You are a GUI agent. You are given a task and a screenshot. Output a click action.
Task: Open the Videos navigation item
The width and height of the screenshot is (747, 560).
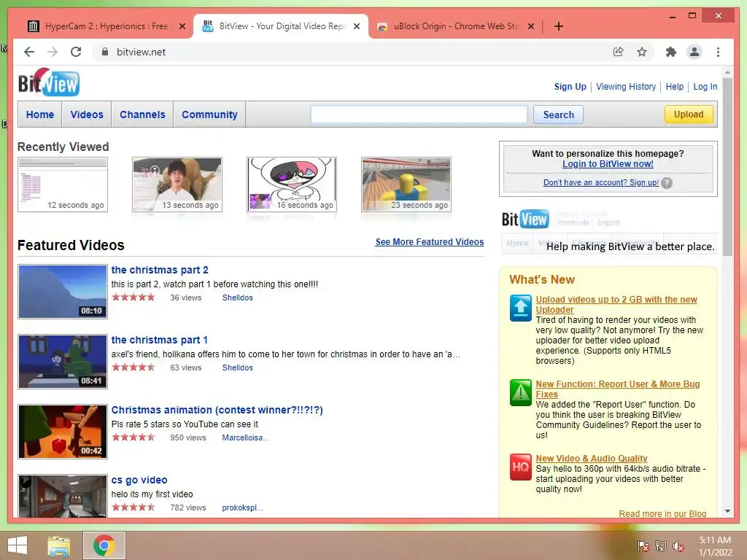click(x=87, y=114)
